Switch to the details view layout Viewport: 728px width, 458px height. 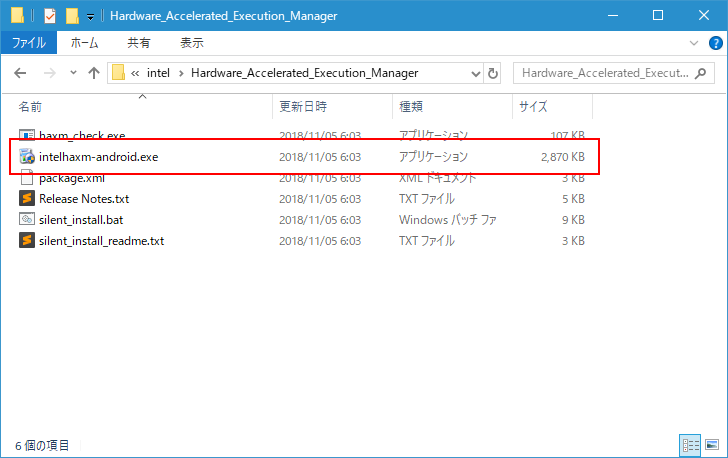click(x=690, y=445)
